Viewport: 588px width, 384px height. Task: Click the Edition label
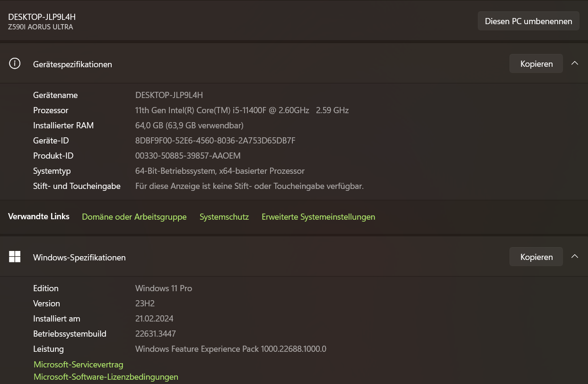click(x=46, y=288)
